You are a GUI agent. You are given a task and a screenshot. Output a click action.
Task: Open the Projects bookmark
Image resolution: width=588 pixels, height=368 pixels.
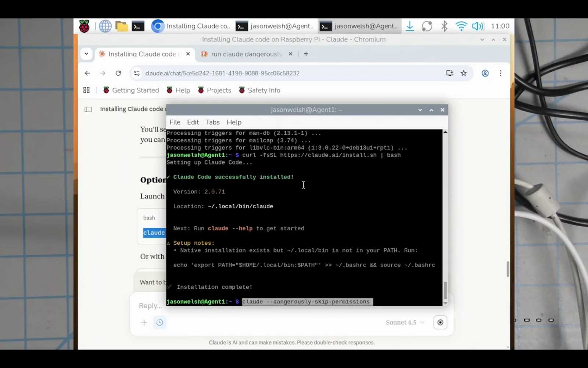(215, 90)
